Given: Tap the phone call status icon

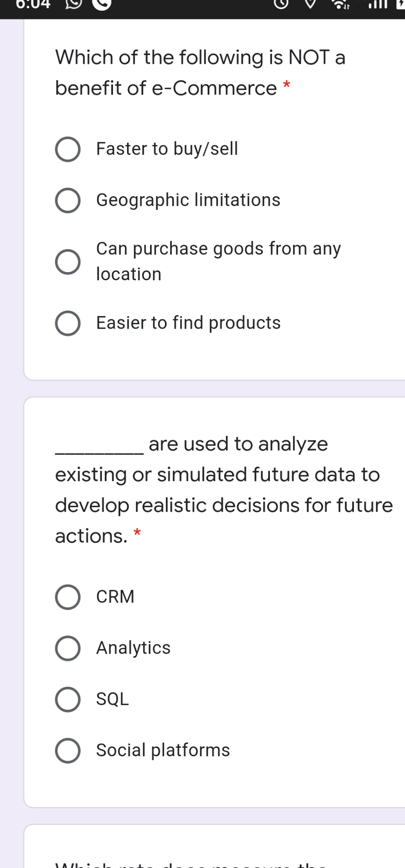Looking at the screenshot, I should 102,4.
